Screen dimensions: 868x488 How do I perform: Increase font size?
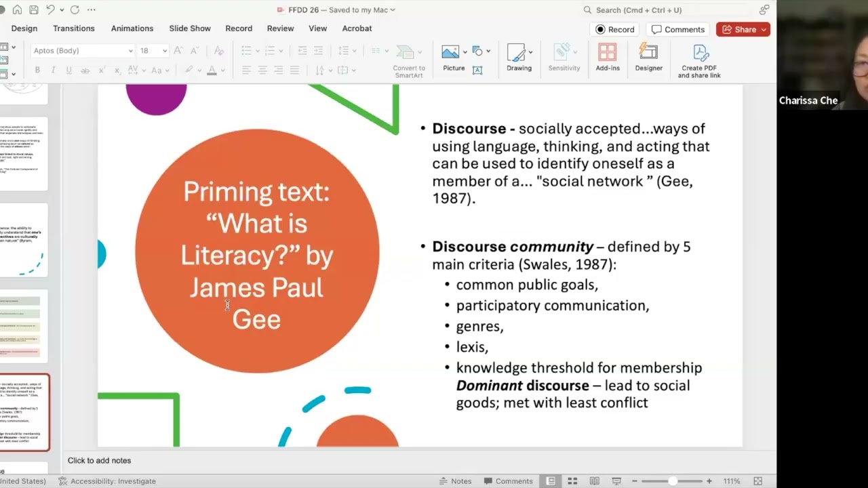pos(178,51)
